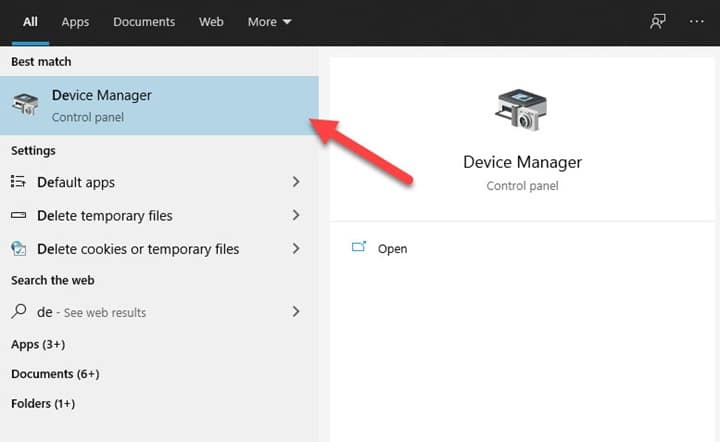720x442 pixels.
Task: Click the Delete temporary files storage icon
Action: [18, 215]
